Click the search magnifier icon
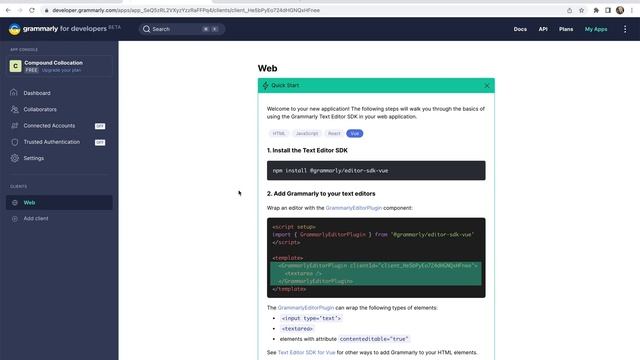640x360 pixels. (147, 29)
